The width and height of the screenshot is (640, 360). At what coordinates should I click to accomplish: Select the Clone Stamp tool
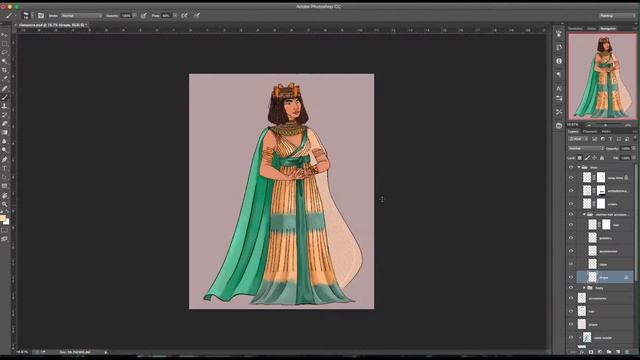(4, 106)
